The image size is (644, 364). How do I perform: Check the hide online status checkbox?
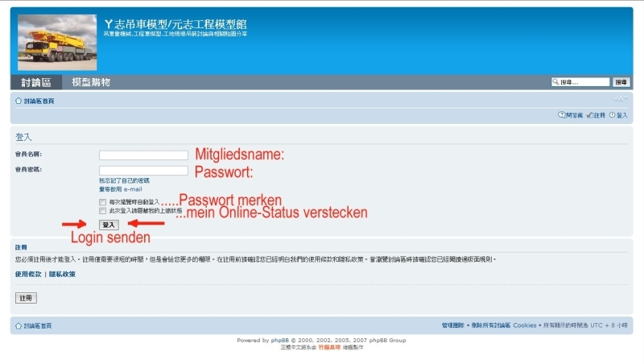pyautogui.click(x=102, y=210)
